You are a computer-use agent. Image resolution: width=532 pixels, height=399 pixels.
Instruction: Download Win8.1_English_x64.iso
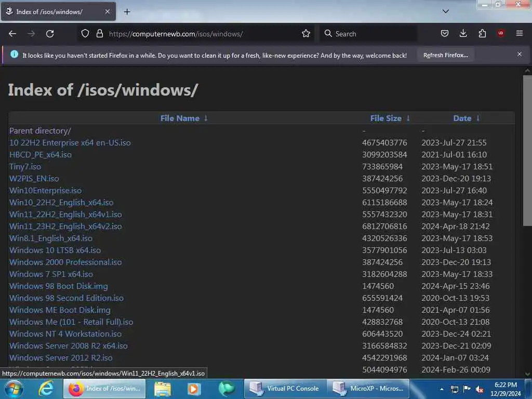click(50, 238)
